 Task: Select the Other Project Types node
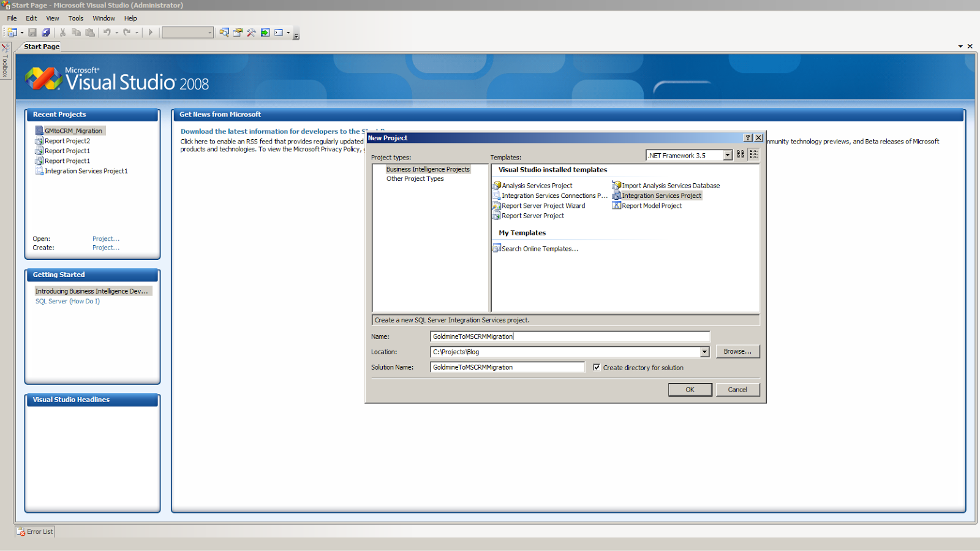415,179
